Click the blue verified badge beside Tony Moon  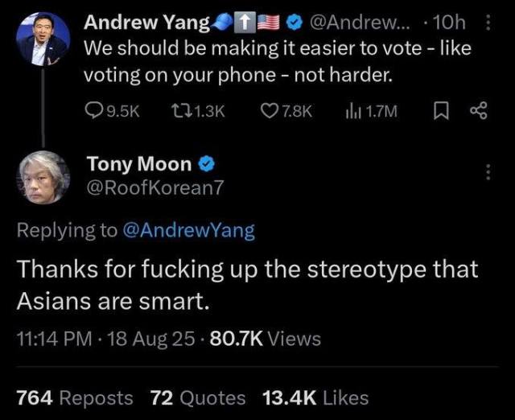[206, 165]
